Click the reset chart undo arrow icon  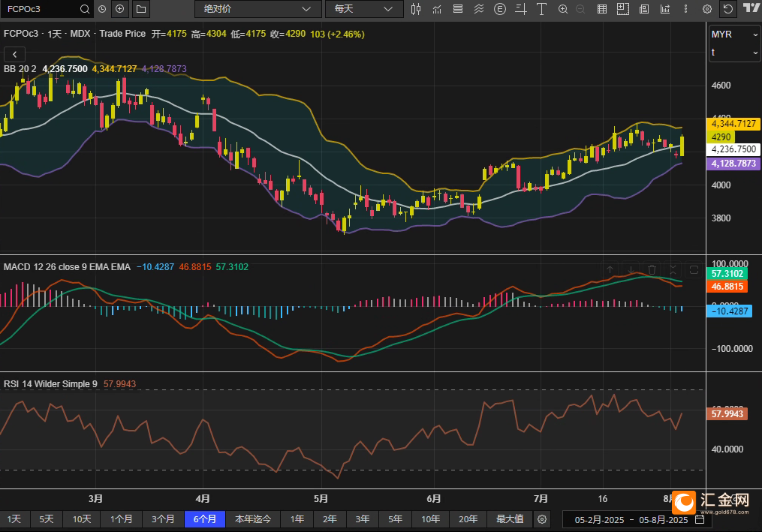(x=727, y=9)
